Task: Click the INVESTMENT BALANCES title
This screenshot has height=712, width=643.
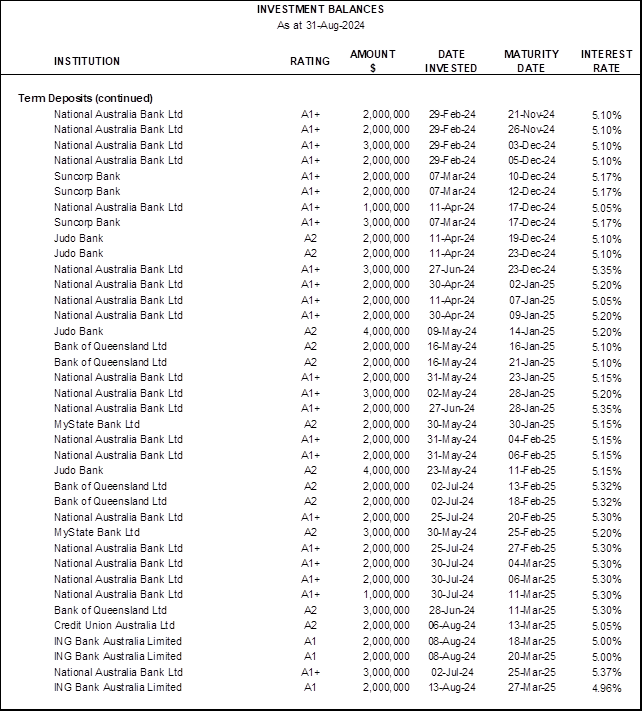Action: (x=320, y=9)
